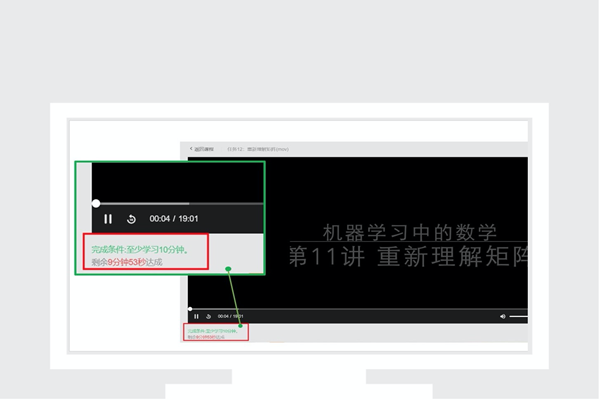Adjust the volume slider beside speaker icon
This screenshot has height=400, width=600.
519,316
